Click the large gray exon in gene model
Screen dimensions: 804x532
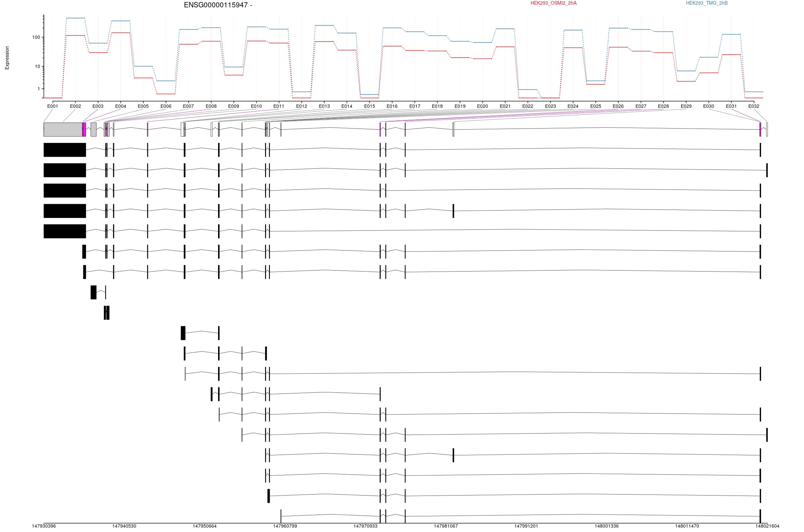[63, 130]
